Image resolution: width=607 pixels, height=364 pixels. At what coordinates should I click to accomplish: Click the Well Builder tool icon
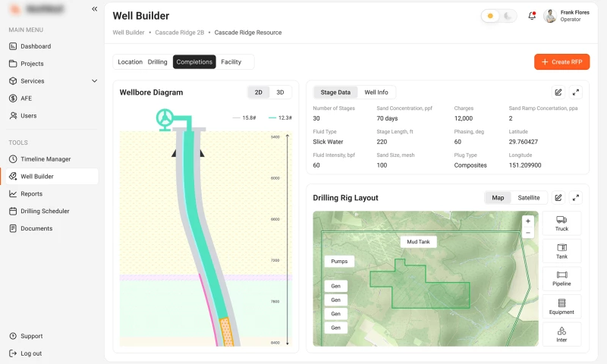click(x=13, y=177)
